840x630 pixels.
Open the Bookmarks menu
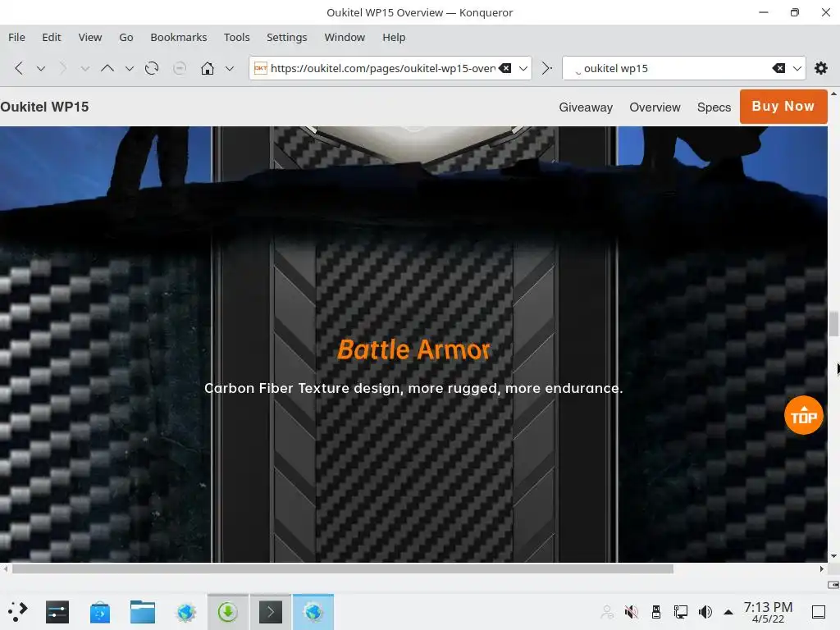178,37
